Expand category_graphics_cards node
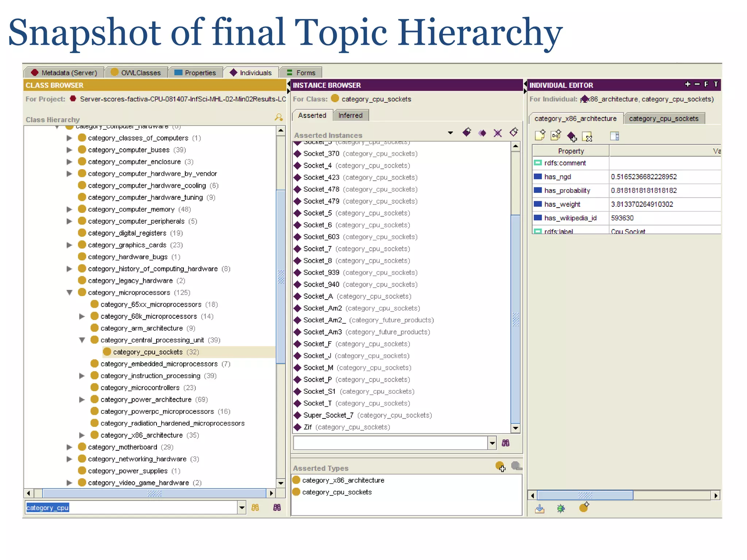 69,245
